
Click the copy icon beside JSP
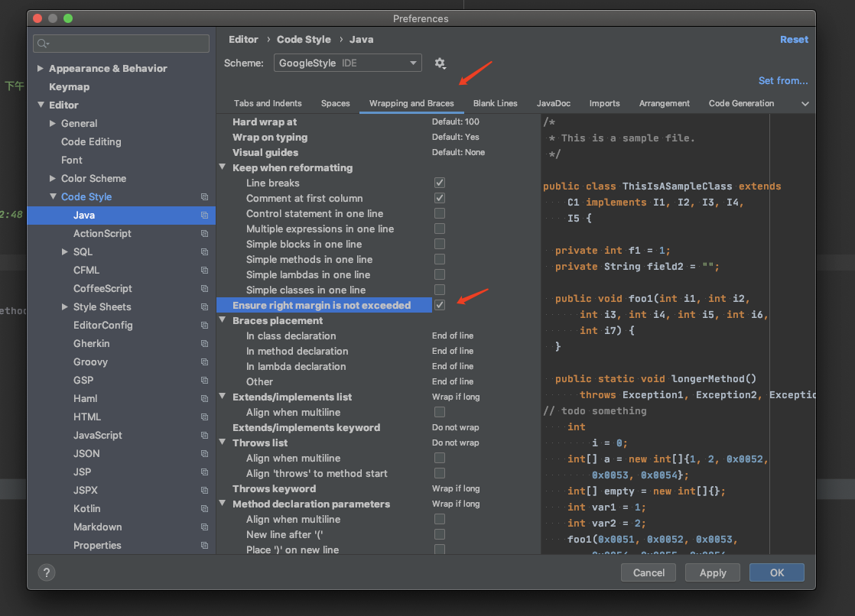pyautogui.click(x=204, y=472)
